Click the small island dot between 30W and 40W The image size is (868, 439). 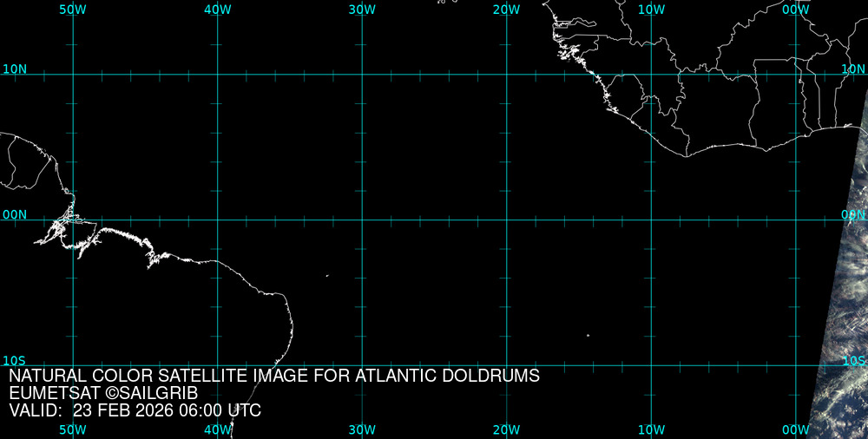(x=327, y=276)
